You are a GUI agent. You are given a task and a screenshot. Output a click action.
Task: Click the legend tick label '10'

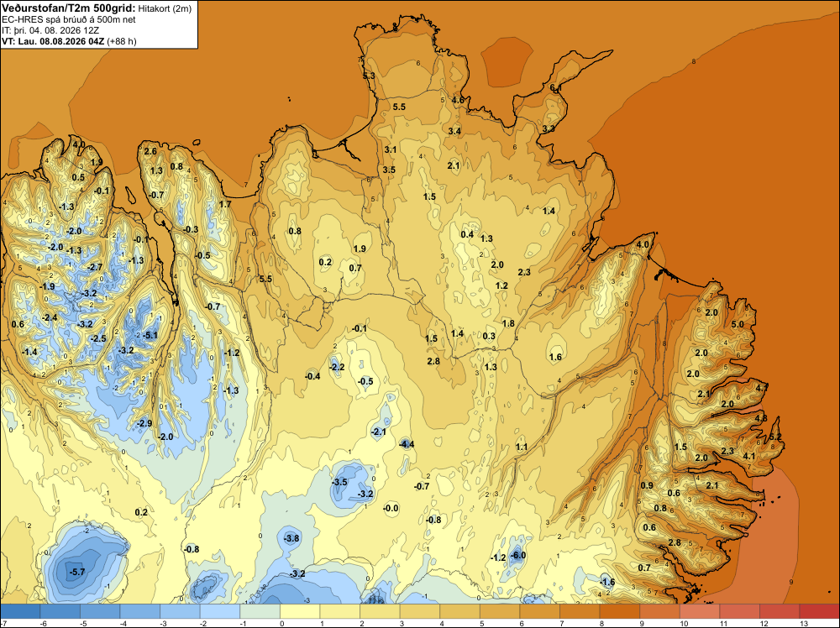pos(684,623)
